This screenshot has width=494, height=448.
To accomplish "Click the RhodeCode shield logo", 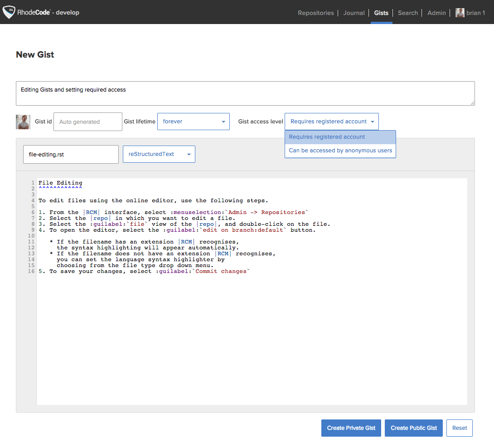I will click(9, 12).
